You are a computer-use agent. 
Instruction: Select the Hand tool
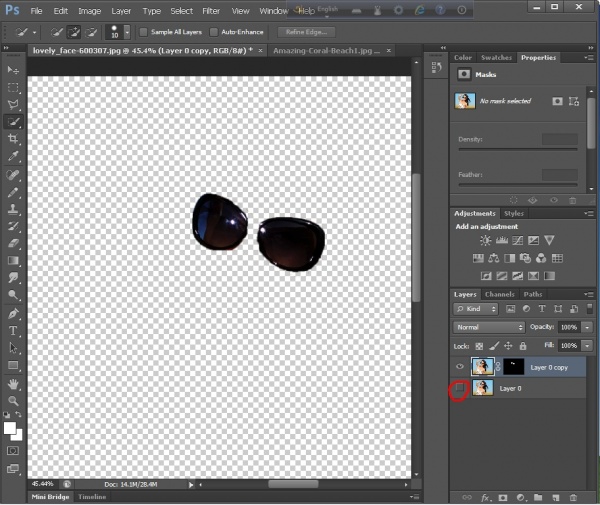[14, 383]
